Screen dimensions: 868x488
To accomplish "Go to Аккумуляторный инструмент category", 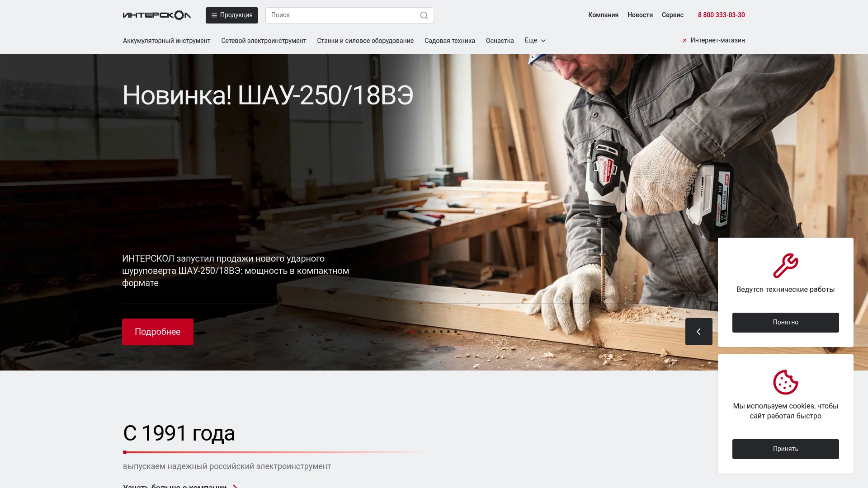I will [x=167, y=41].
